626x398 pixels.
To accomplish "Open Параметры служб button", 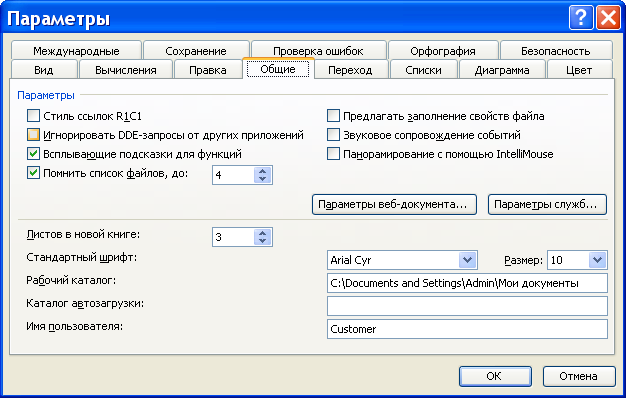I will 547,204.
